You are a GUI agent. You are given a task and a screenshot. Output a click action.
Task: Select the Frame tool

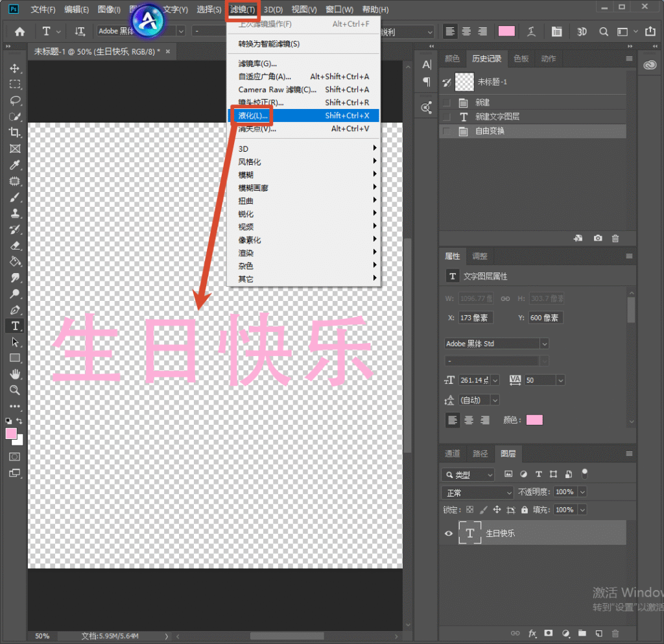pos(15,149)
